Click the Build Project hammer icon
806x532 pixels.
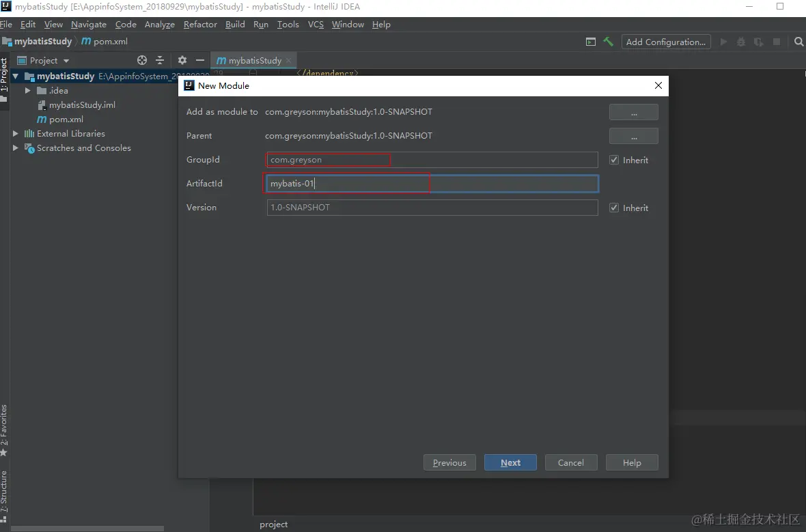tap(608, 42)
